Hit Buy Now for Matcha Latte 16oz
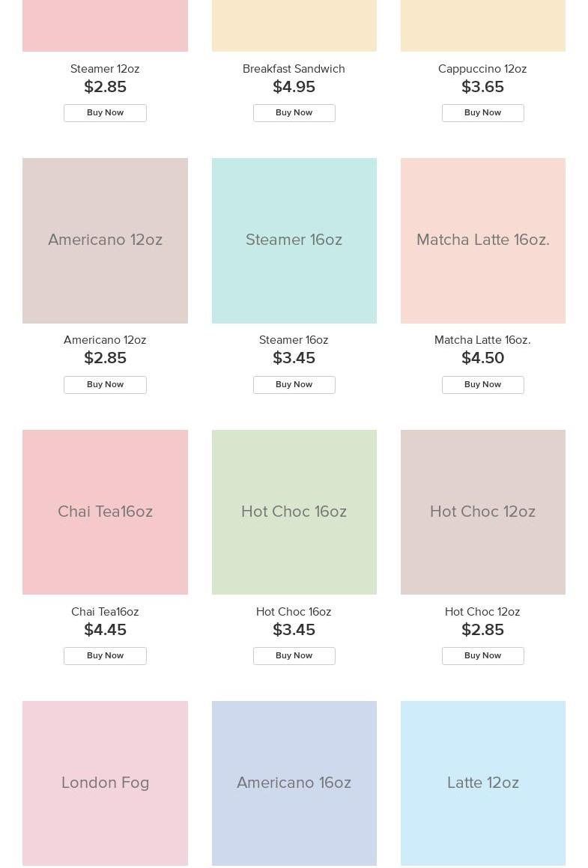588x868 pixels. pyautogui.click(x=482, y=385)
